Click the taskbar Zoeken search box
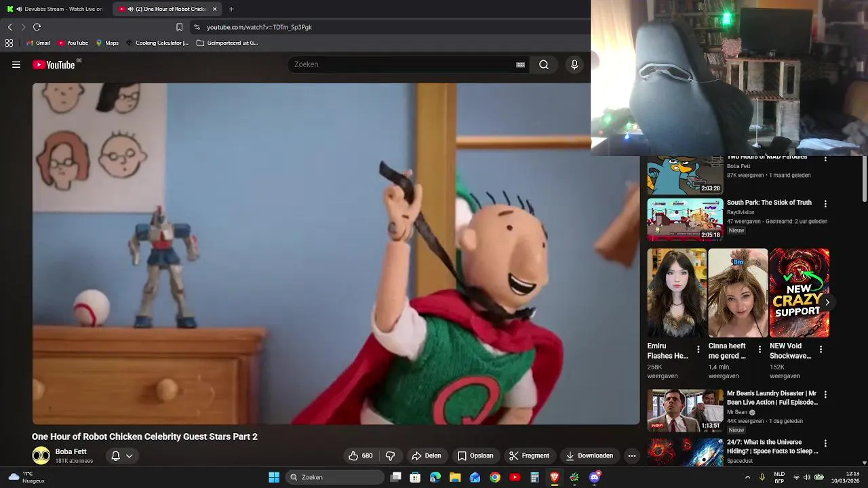Image resolution: width=868 pixels, height=488 pixels. [335, 477]
